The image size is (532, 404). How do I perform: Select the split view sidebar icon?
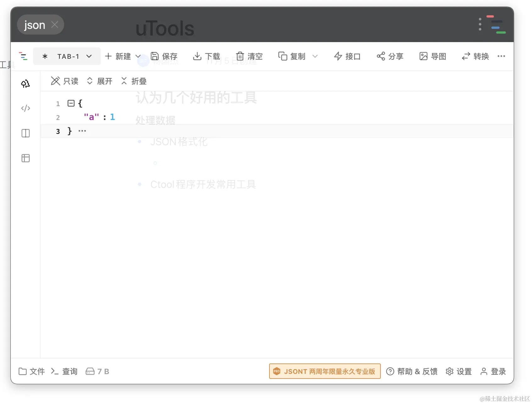25,133
